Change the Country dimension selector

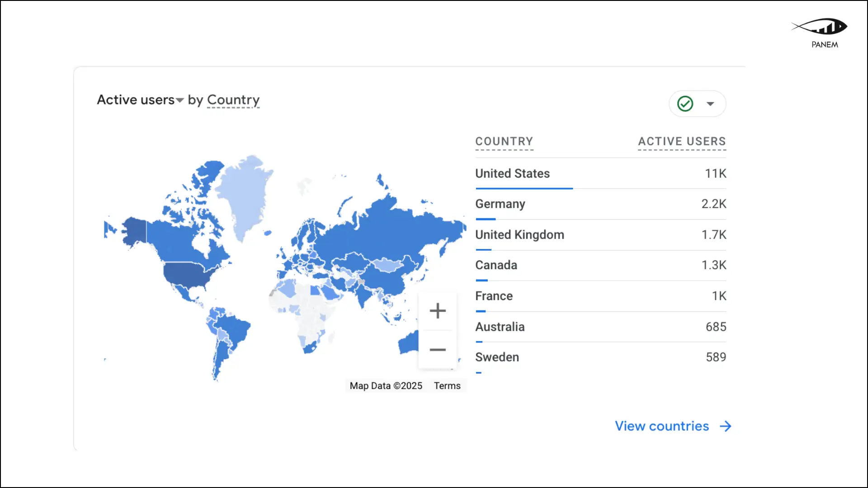(x=233, y=100)
